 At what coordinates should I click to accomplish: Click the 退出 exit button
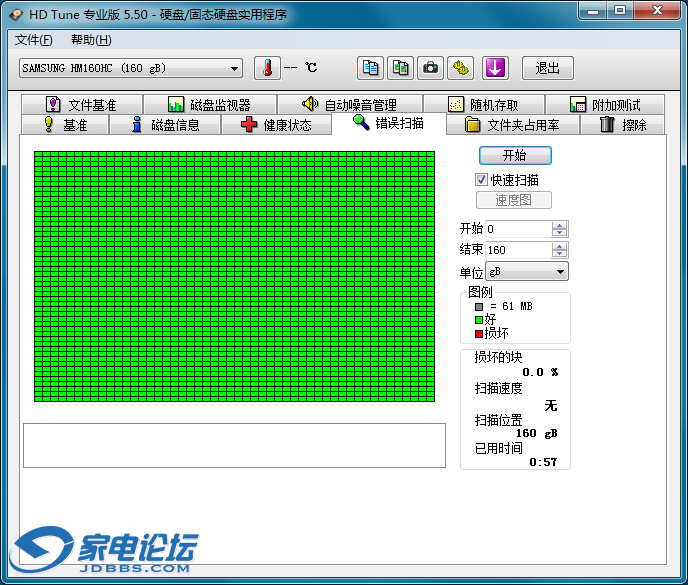coord(547,68)
